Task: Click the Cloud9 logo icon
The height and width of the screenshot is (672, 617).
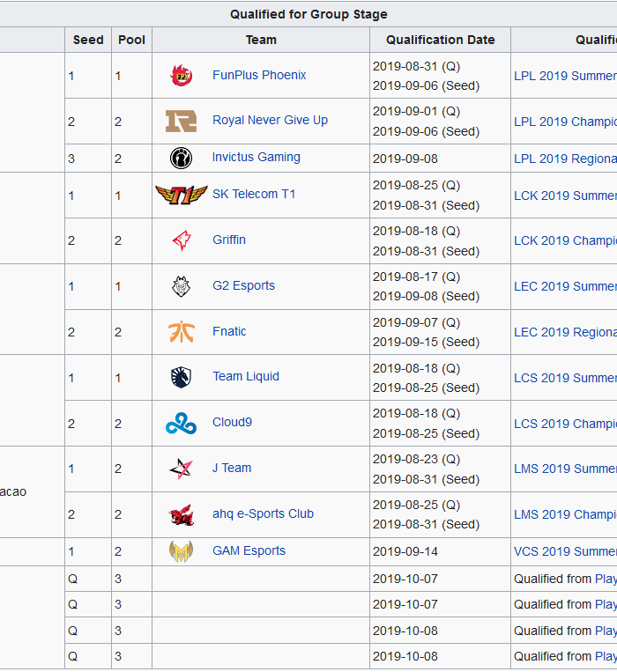Action: (182, 424)
